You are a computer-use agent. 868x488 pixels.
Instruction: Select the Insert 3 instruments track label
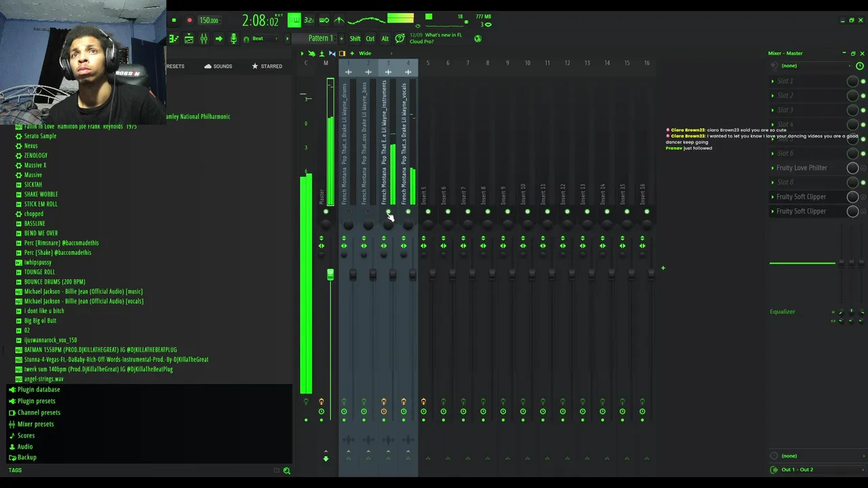[384, 143]
